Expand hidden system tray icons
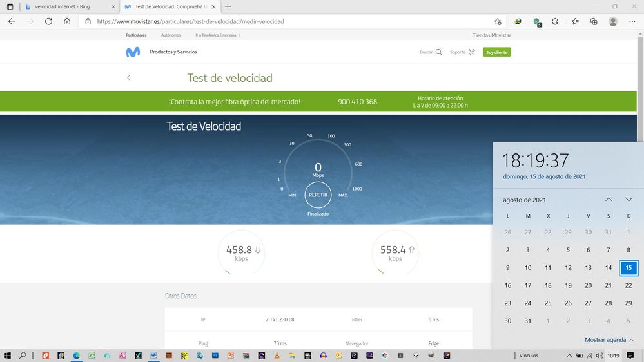644x362 pixels. pyautogui.click(x=569, y=356)
